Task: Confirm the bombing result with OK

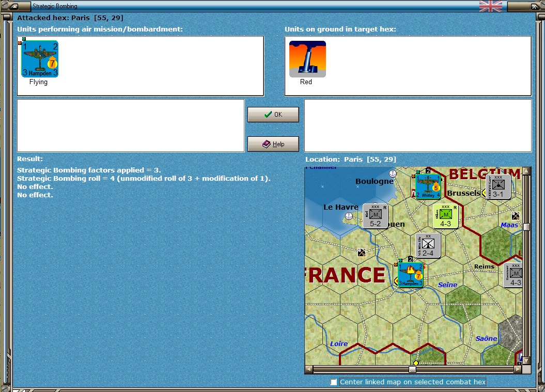Action: pos(273,114)
